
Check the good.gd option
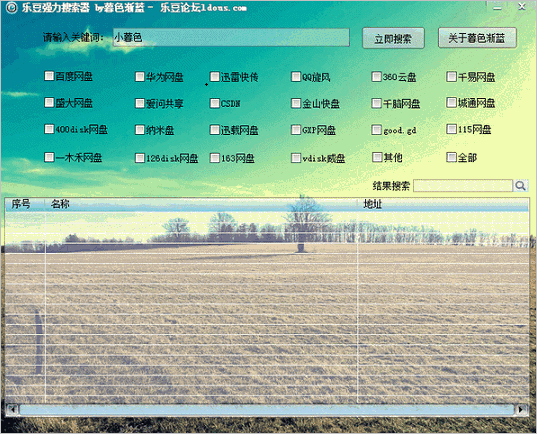(x=377, y=129)
